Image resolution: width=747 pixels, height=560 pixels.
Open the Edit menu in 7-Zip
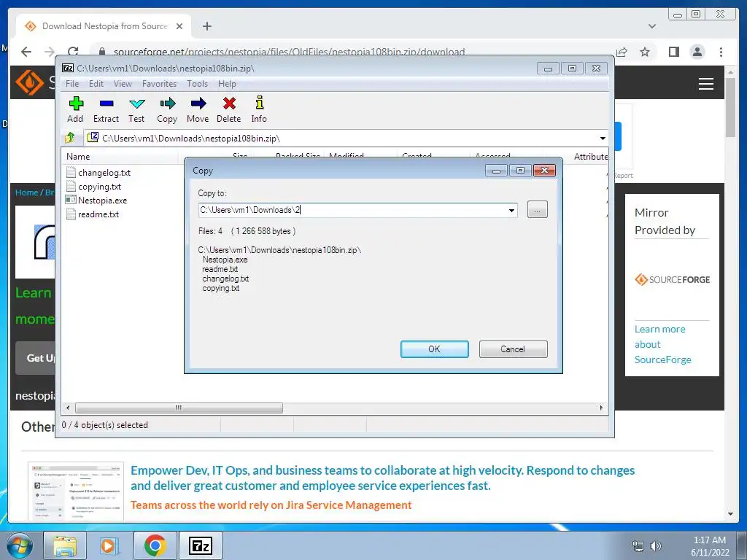point(96,84)
